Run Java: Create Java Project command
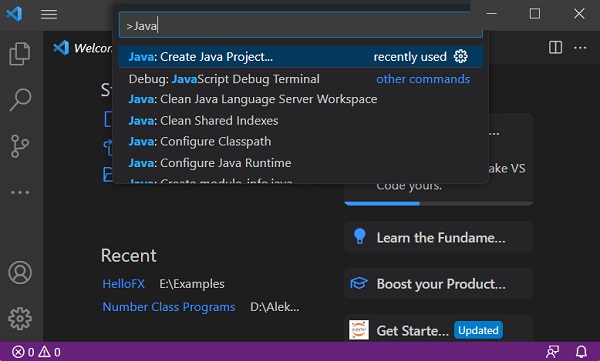 [301, 57]
